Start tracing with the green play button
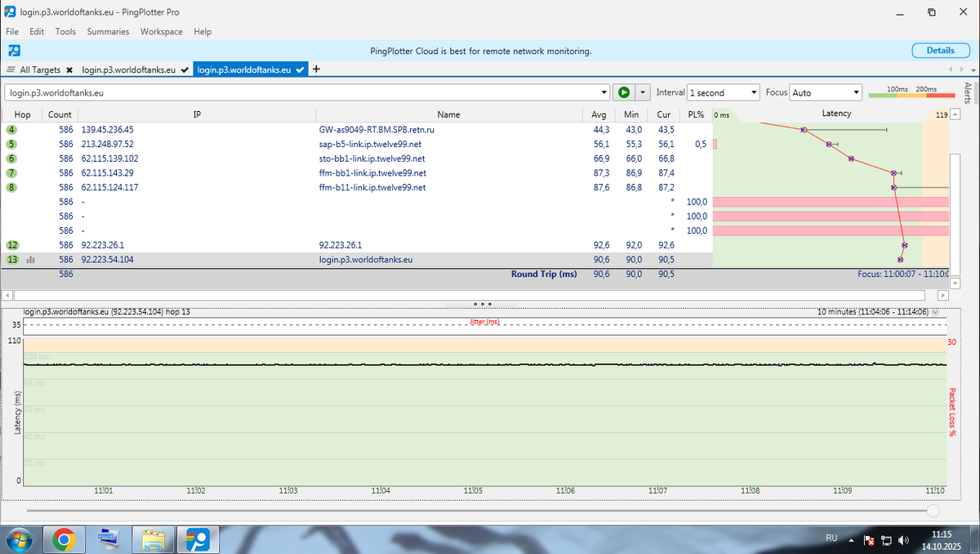980x554 pixels. tap(624, 92)
